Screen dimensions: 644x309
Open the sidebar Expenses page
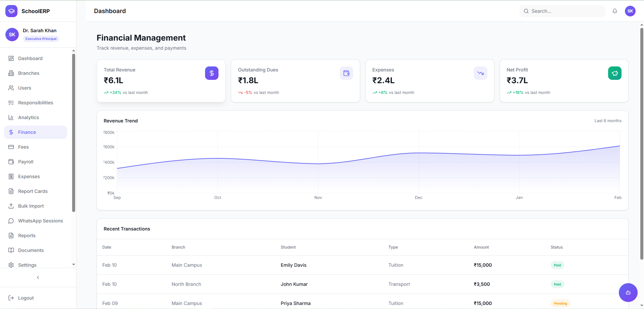36,176
